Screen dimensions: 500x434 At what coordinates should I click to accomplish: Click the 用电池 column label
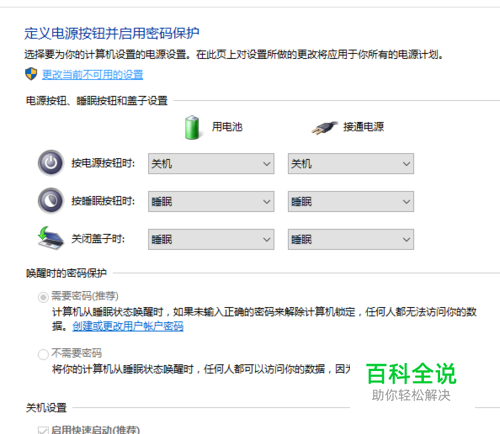227,127
